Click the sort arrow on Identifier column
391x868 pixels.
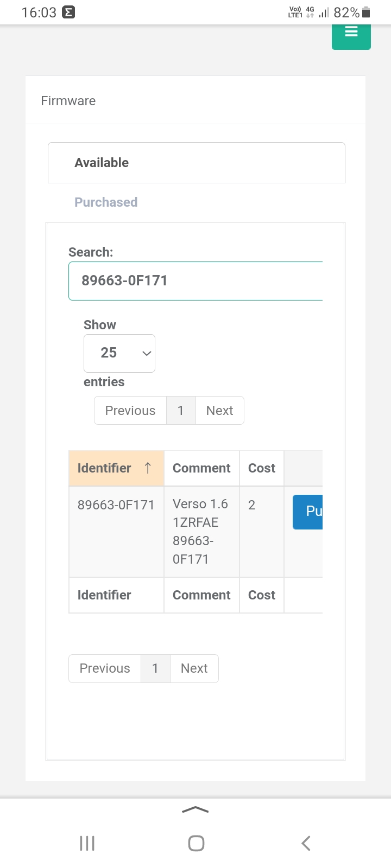point(148,468)
